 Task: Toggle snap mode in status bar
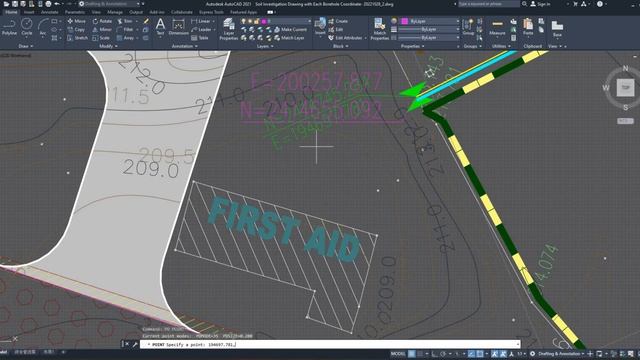point(420,354)
